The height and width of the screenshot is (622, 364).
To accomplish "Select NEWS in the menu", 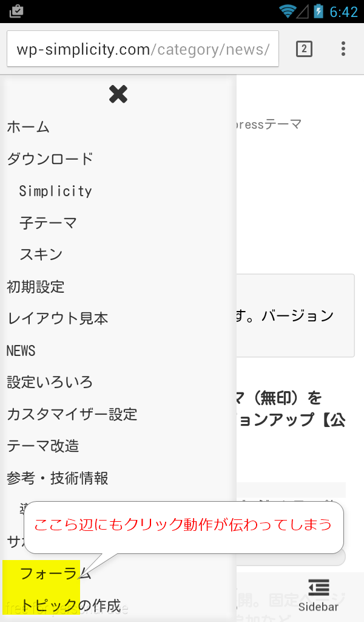I will [21, 350].
